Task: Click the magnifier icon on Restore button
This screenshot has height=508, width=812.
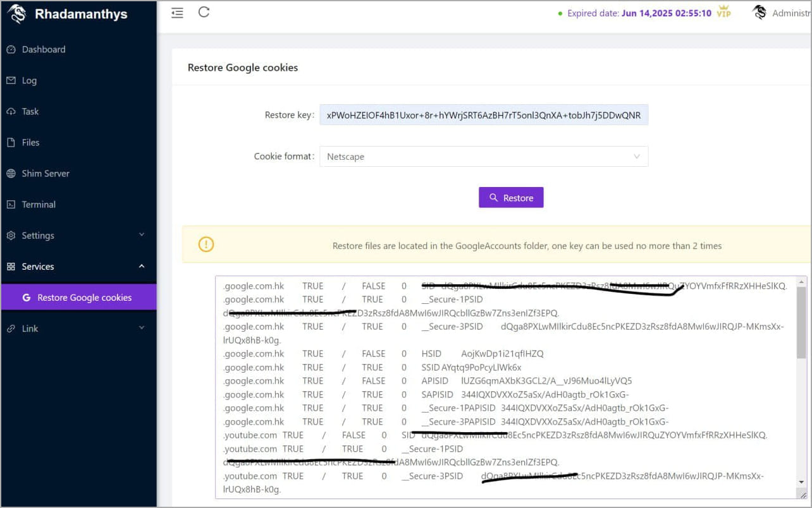Action: pos(494,198)
